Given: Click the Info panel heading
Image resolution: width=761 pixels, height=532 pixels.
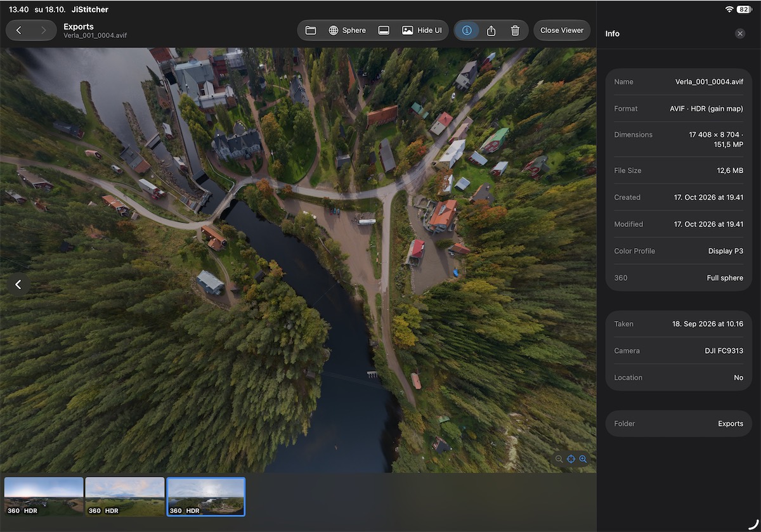Looking at the screenshot, I should click(613, 34).
